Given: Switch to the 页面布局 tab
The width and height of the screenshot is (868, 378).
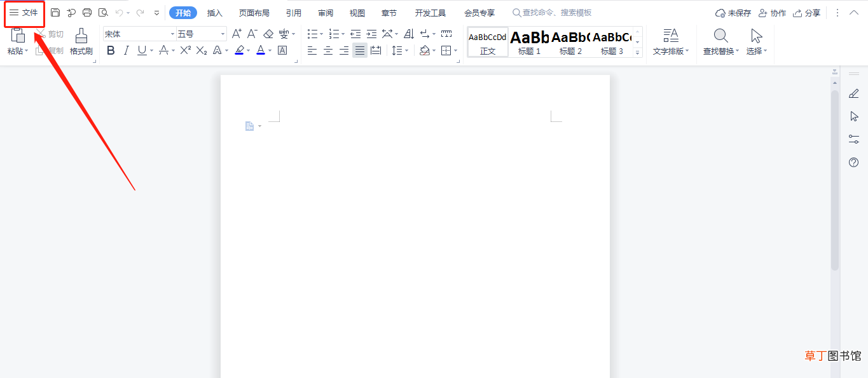Looking at the screenshot, I should pyautogui.click(x=254, y=13).
